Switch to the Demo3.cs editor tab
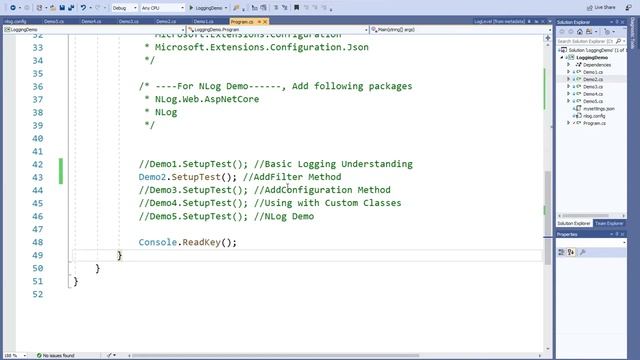This screenshot has height=360, width=640. pyautogui.click(x=129, y=22)
